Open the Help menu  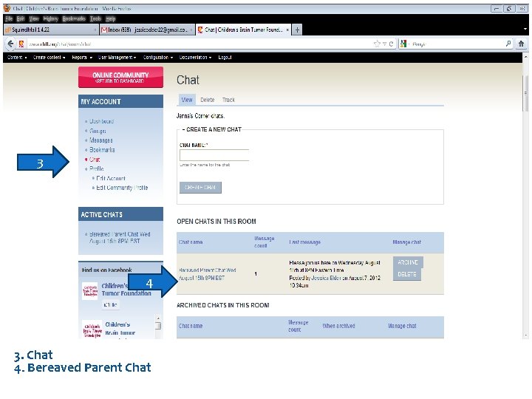[x=111, y=18]
